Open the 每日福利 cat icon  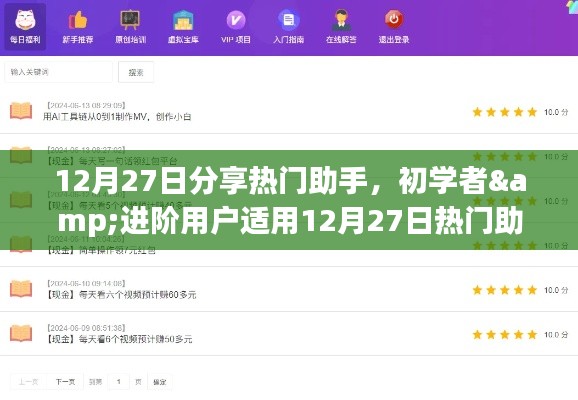click(25, 20)
